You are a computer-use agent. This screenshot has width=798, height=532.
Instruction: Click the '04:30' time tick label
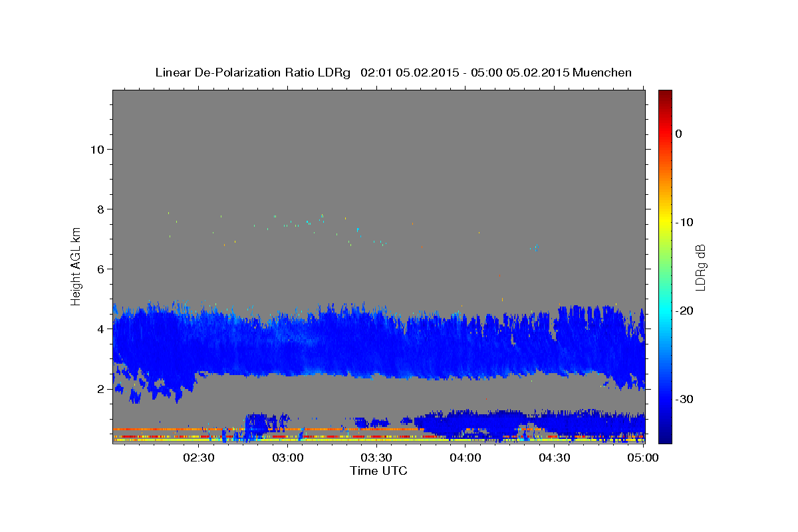(x=555, y=458)
